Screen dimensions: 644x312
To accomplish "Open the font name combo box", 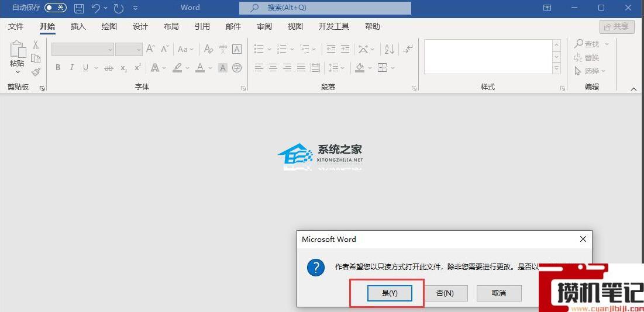I will pos(82,49).
